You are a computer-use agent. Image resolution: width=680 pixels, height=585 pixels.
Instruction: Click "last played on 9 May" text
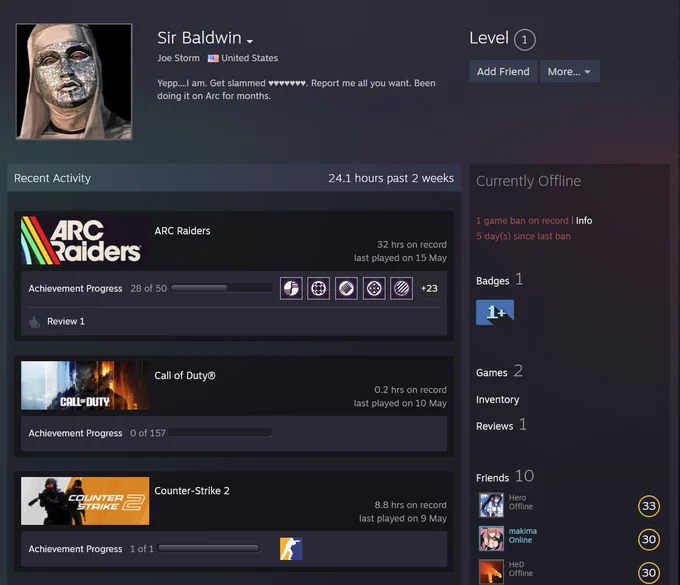pyautogui.click(x=402, y=519)
